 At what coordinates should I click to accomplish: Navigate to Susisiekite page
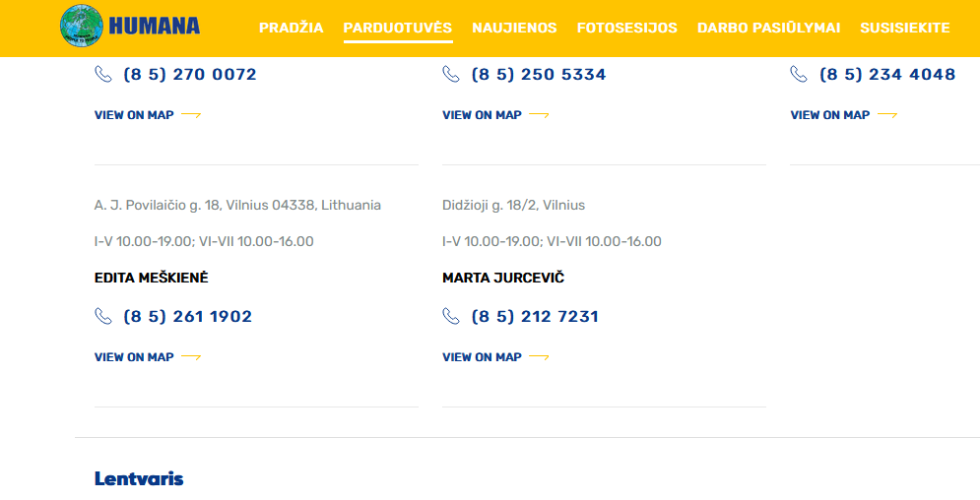coord(904,28)
